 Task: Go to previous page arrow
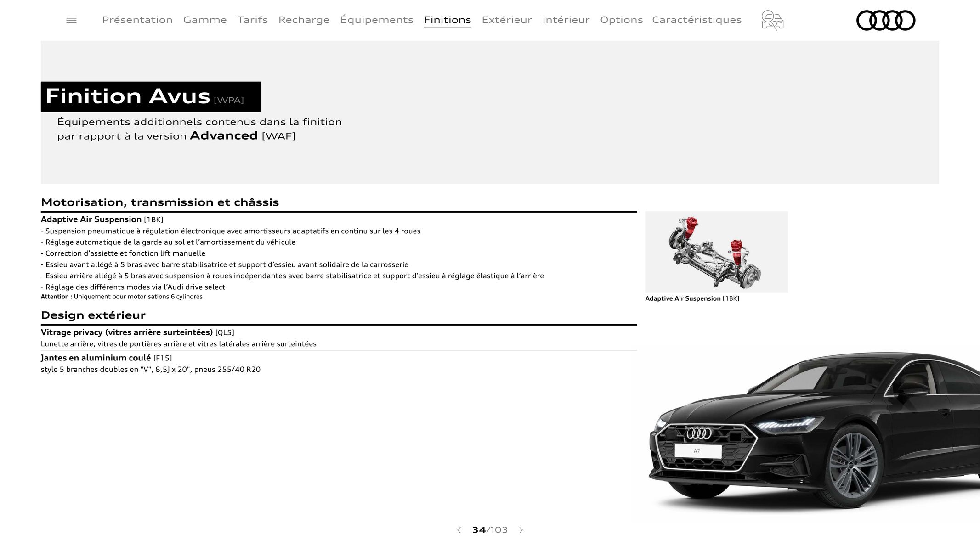tap(459, 530)
